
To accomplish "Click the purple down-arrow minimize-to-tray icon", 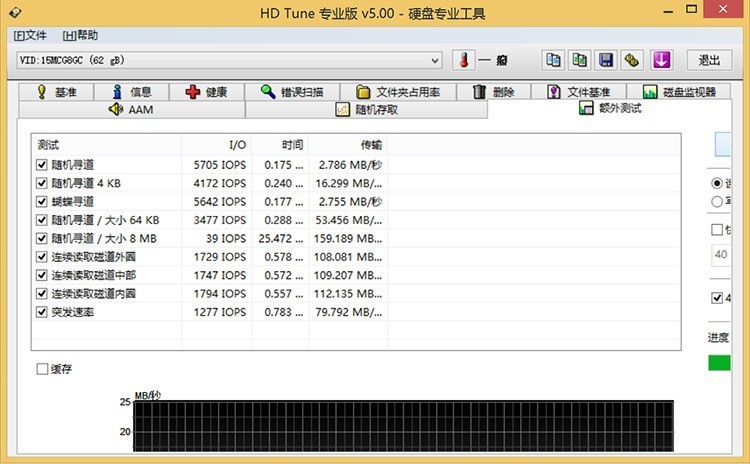I will point(662,60).
